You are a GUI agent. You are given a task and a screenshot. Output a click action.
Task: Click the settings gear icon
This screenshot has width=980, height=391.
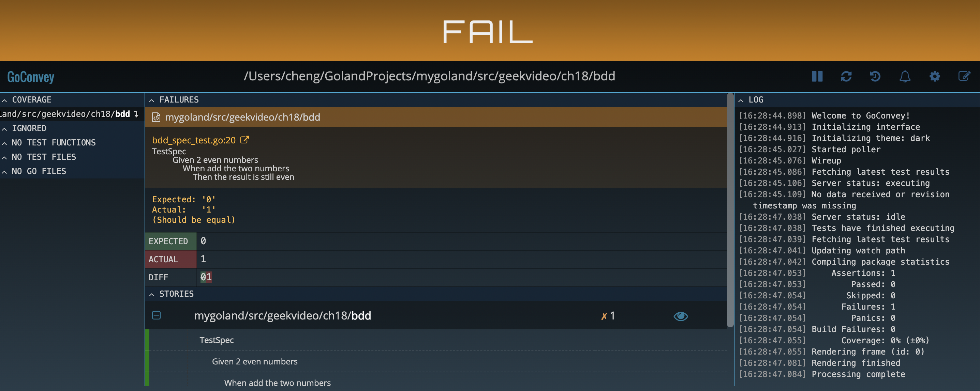pos(934,76)
